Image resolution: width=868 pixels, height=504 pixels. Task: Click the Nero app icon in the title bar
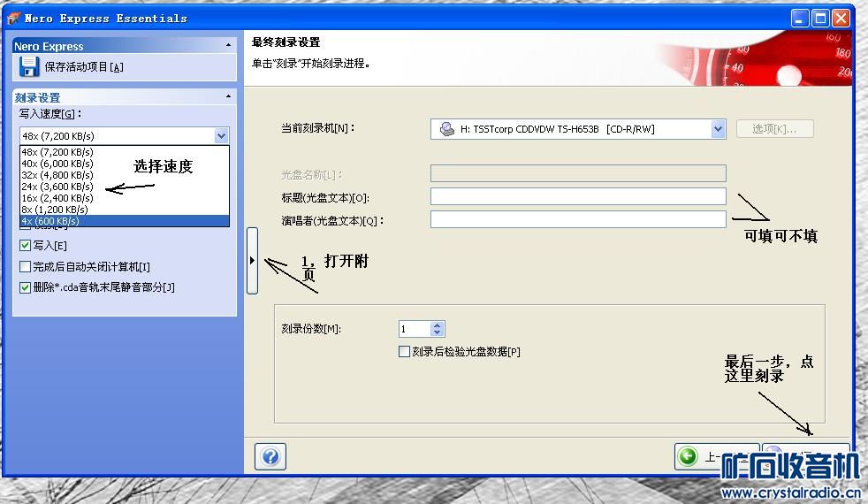pos(13,19)
